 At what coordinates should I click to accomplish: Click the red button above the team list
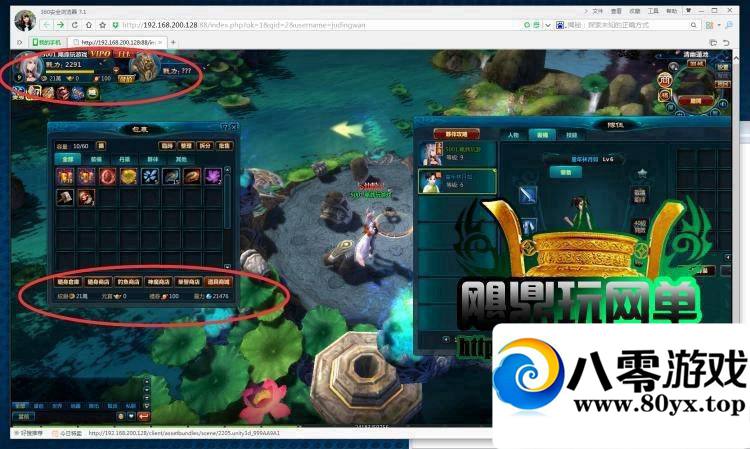(456, 134)
